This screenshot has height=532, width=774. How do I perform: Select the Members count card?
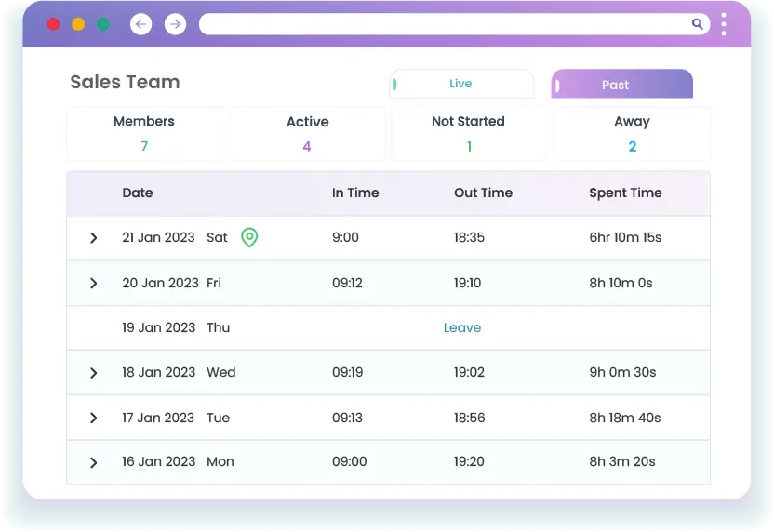pos(144,134)
